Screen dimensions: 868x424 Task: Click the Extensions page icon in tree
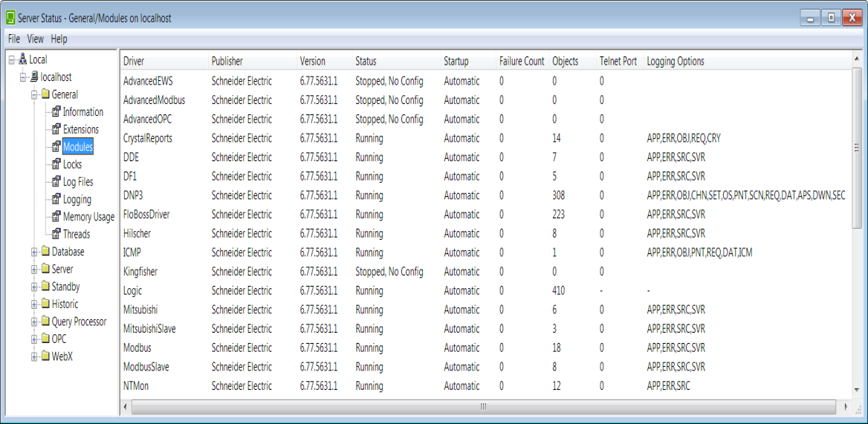[x=56, y=130]
